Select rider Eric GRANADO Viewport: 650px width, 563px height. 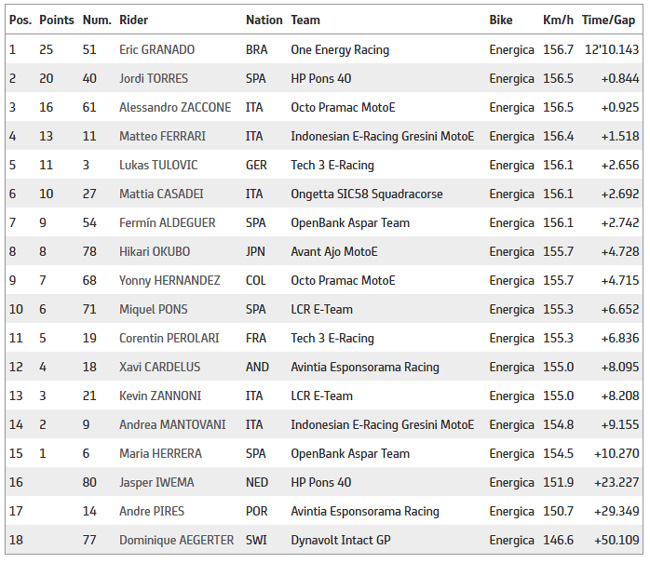[156, 50]
